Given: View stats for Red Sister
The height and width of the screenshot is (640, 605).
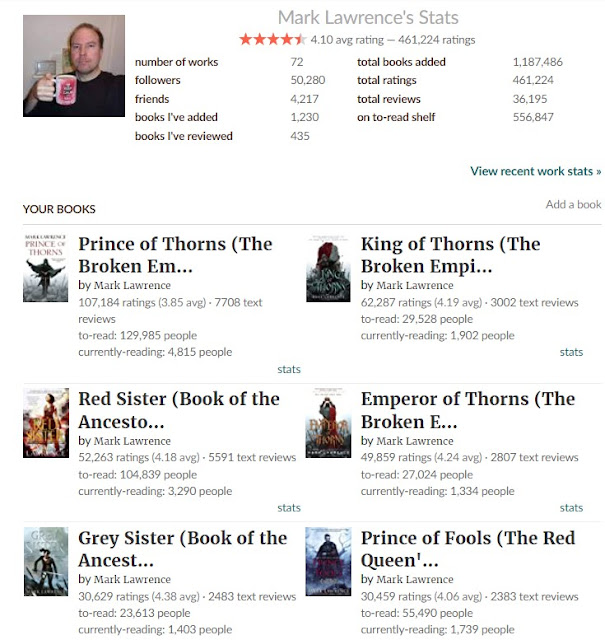Looking at the screenshot, I should tap(289, 508).
